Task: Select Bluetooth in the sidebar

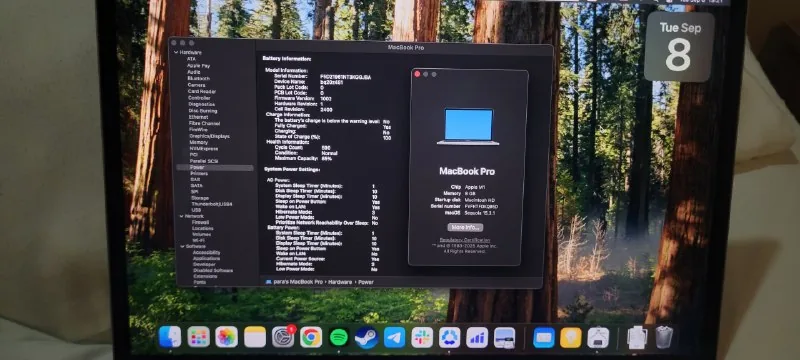Action: coord(198,79)
